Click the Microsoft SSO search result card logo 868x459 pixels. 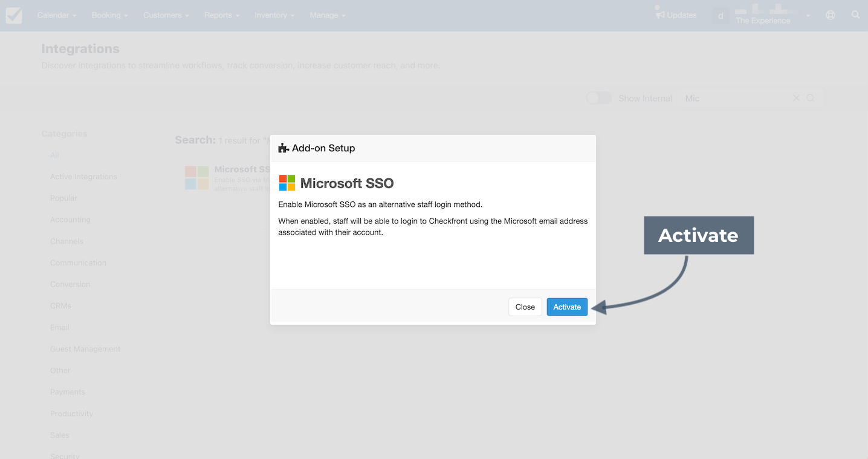[196, 178]
